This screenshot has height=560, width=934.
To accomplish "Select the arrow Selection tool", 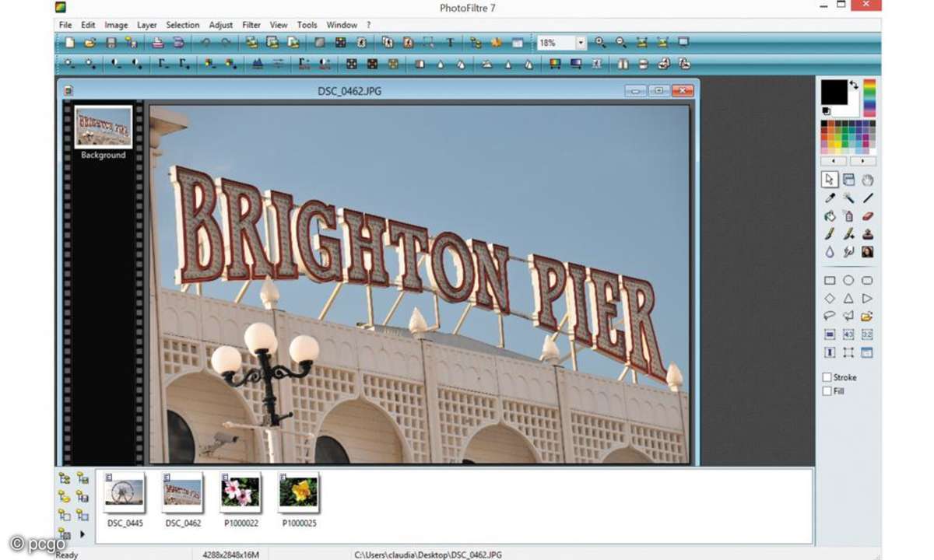I will click(x=830, y=180).
